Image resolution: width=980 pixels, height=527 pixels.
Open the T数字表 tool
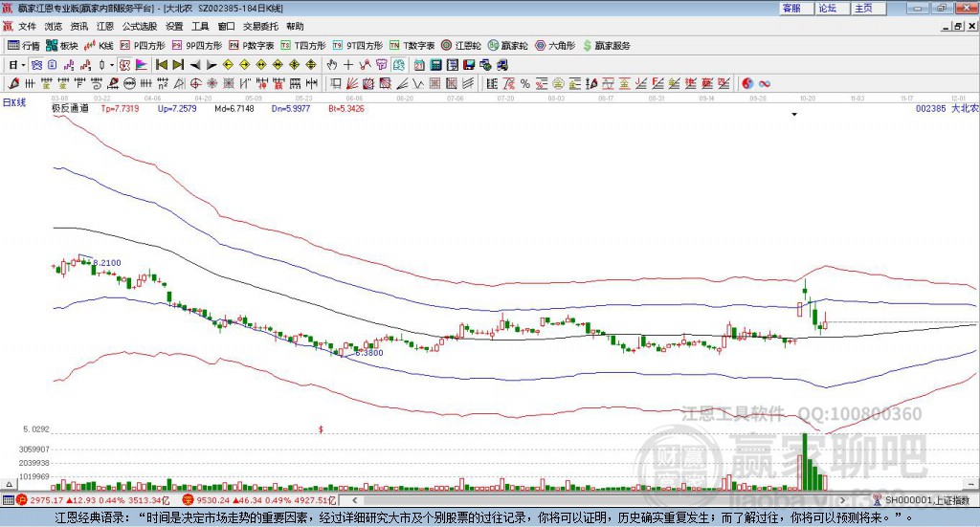click(x=412, y=46)
